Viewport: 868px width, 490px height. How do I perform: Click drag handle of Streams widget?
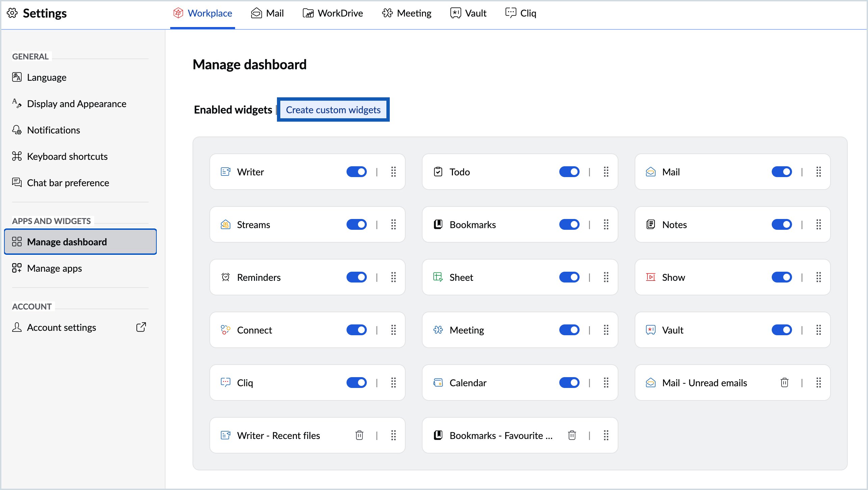(x=393, y=224)
